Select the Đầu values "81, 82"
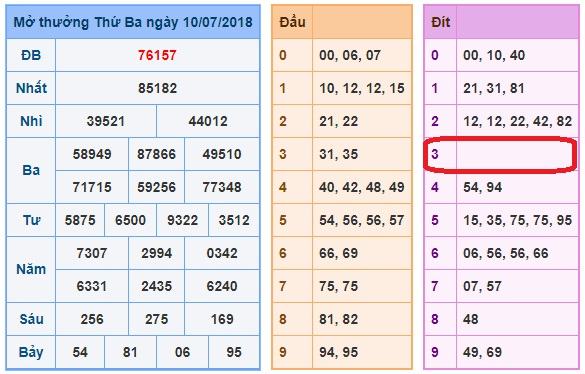 pos(338,319)
